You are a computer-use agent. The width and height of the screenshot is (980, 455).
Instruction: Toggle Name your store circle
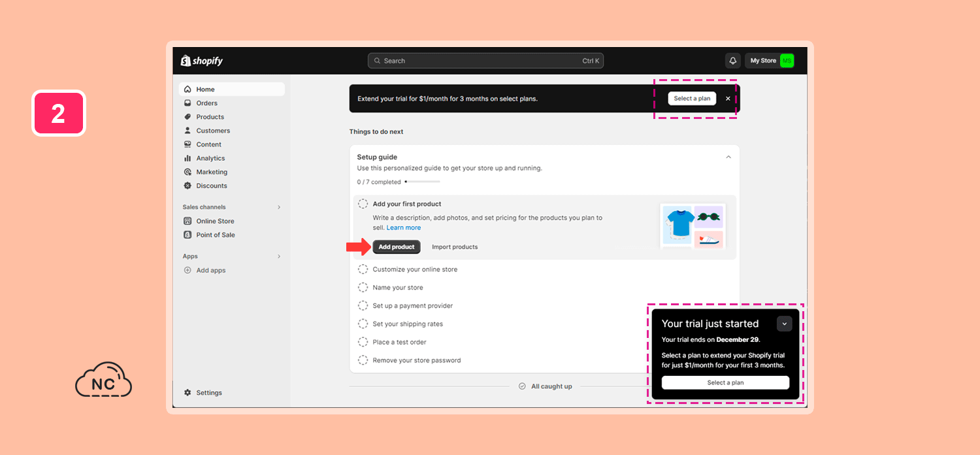pos(363,288)
